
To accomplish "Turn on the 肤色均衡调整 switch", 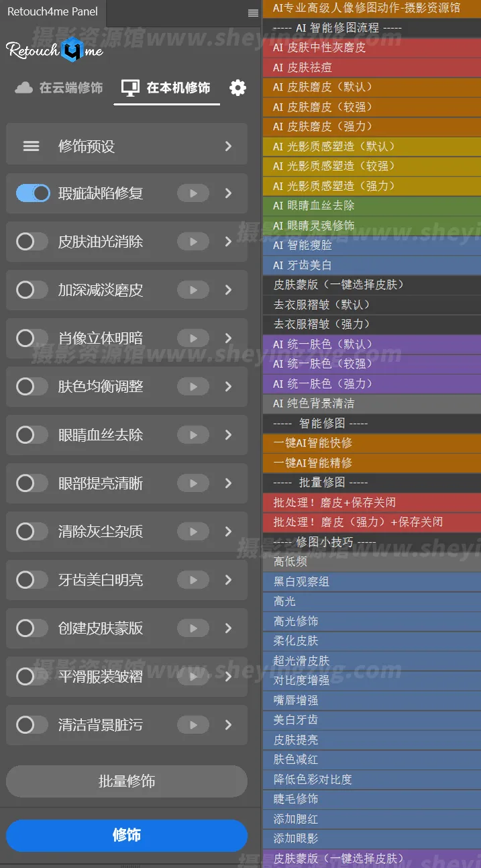I will click(x=33, y=387).
